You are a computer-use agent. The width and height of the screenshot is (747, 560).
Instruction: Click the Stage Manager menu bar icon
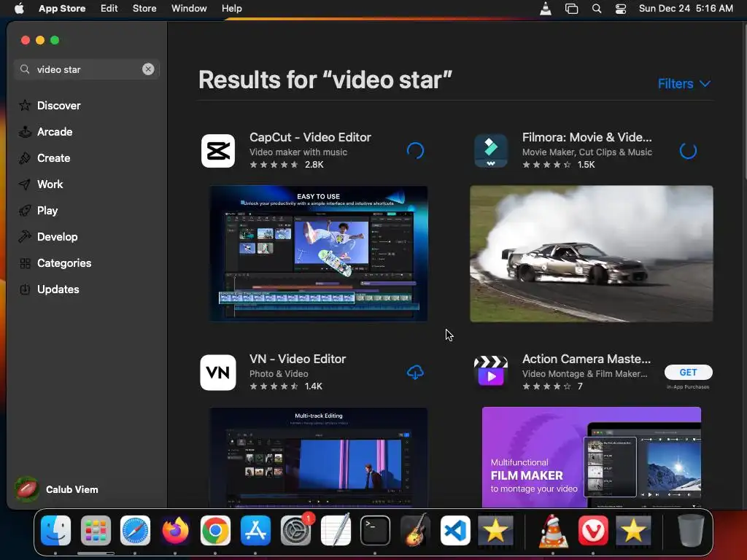571,9
